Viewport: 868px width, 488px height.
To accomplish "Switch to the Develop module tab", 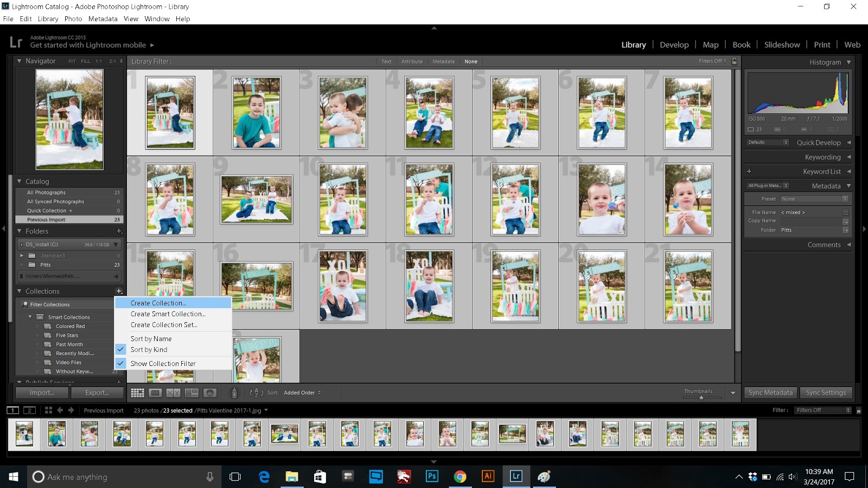I will point(674,44).
